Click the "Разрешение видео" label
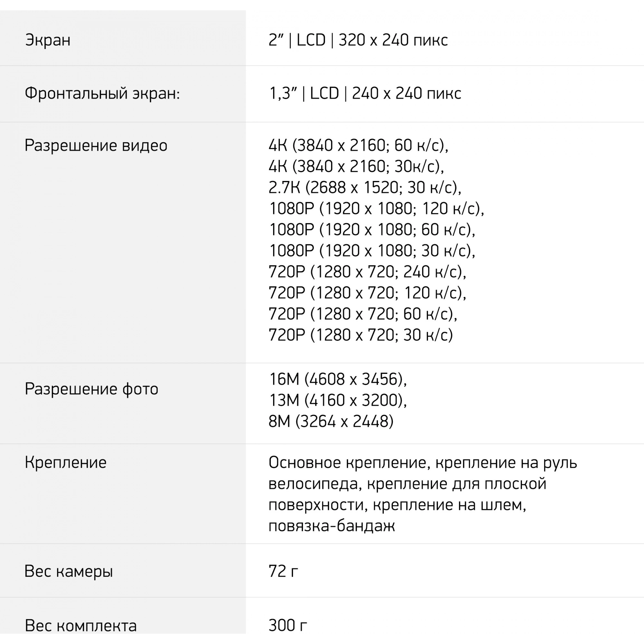This screenshot has width=644, height=644. [96, 146]
